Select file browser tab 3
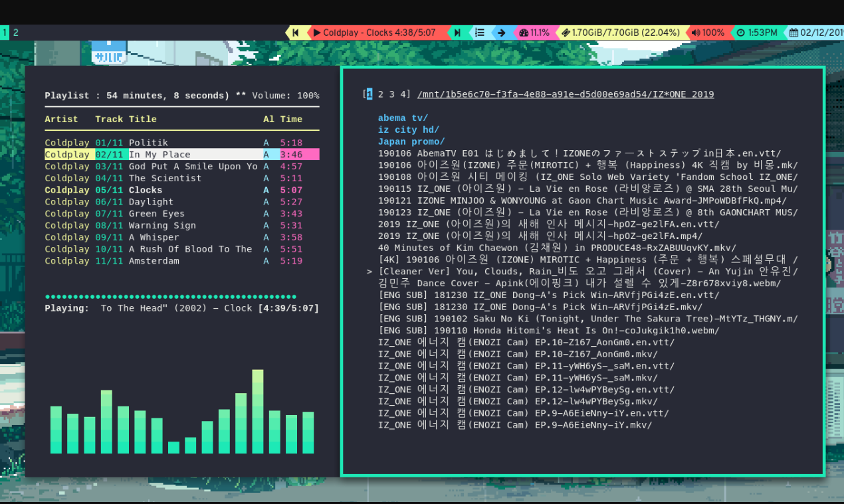The image size is (844, 504). pos(392,94)
